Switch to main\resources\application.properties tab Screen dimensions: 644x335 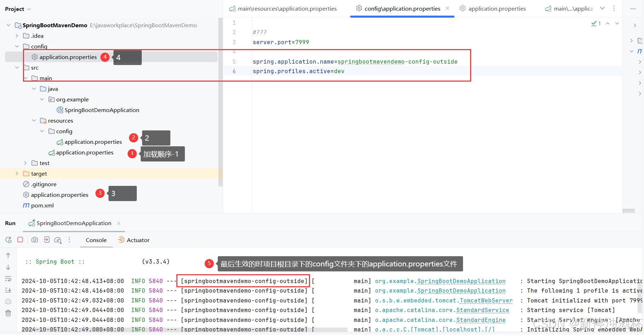tap(283, 8)
